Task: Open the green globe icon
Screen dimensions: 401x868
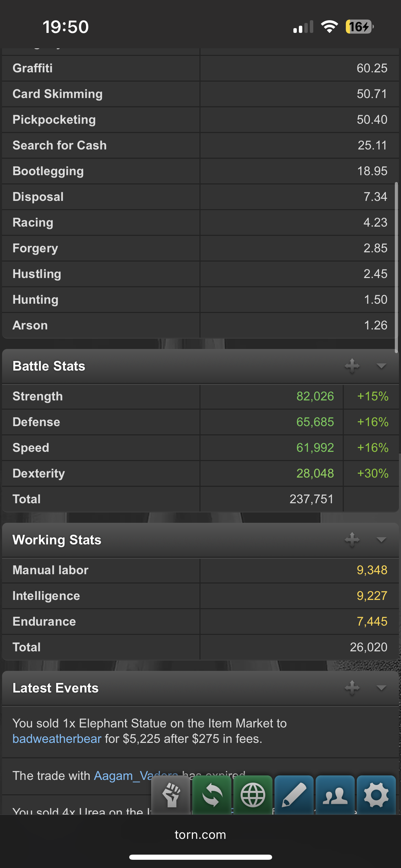Action: tap(253, 795)
